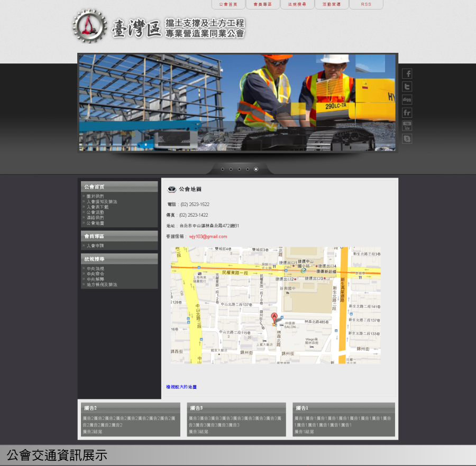This screenshot has width=476, height=466.
Task: Click the Skype icon
Action: point(407,138)
